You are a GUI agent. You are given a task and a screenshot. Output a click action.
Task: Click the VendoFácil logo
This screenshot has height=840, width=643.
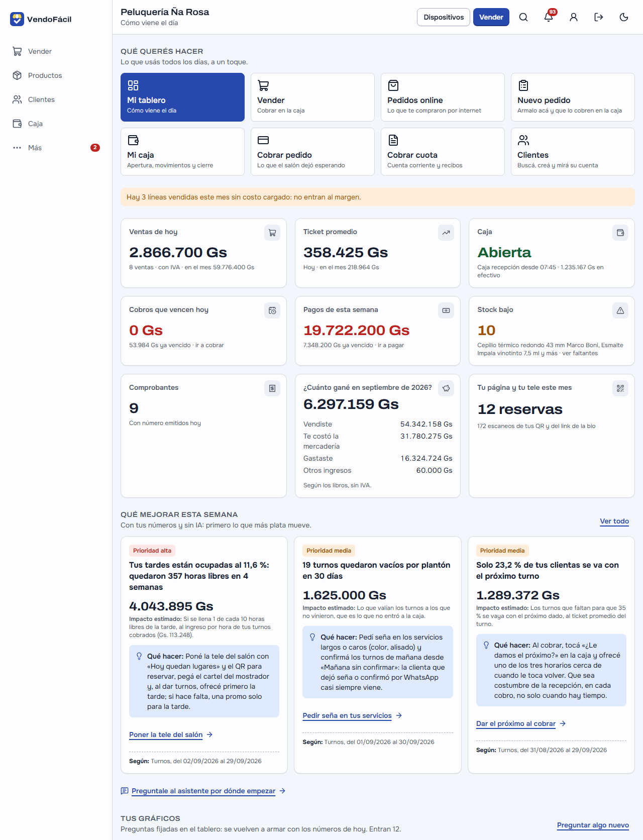(41, 19)
